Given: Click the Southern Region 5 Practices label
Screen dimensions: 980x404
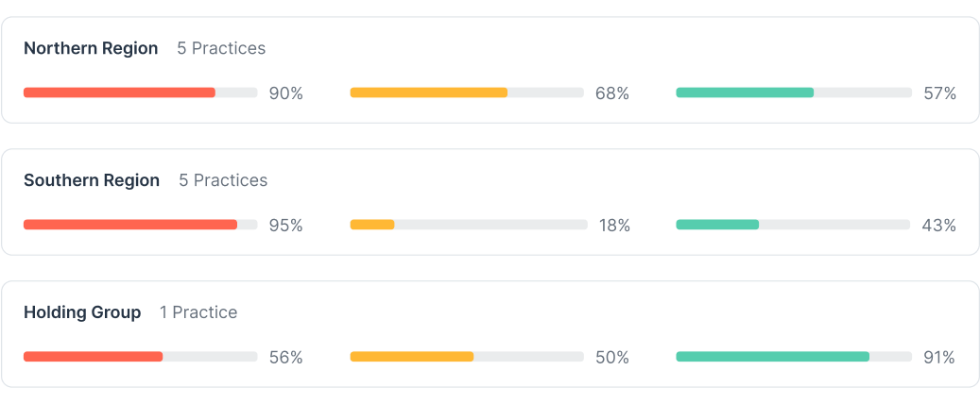Looking at the screenshot, I should (223, 180).
